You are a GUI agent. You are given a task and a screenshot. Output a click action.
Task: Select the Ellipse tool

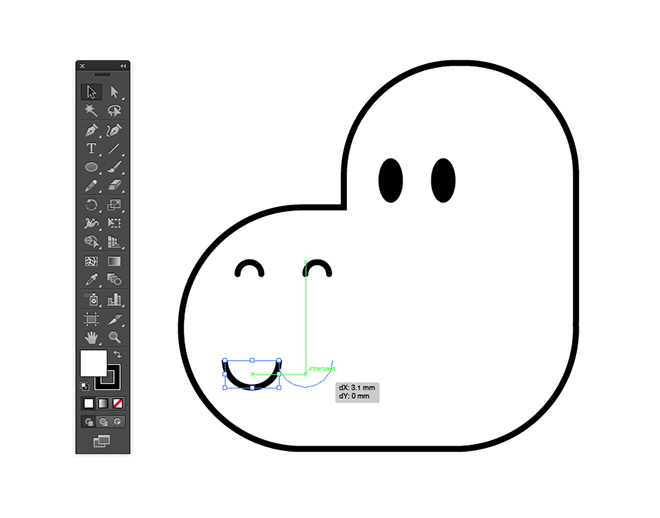pos(91,167)
